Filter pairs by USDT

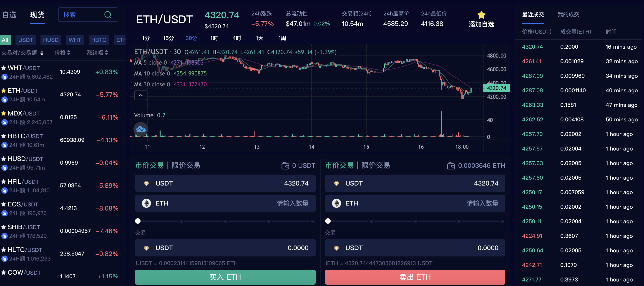pos(25,40)
